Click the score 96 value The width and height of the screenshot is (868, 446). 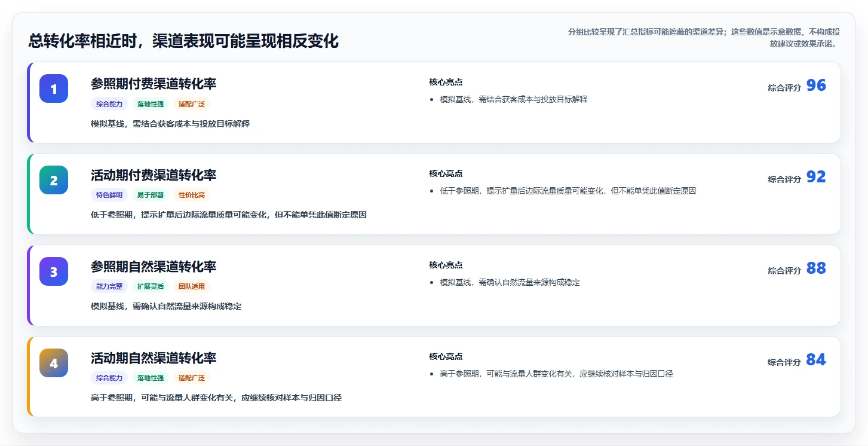click(816, 85)
